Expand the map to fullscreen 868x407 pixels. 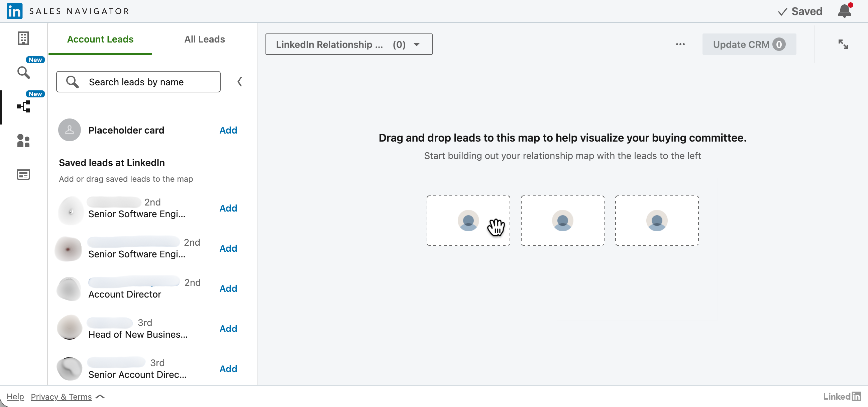[x=843, y=44]
